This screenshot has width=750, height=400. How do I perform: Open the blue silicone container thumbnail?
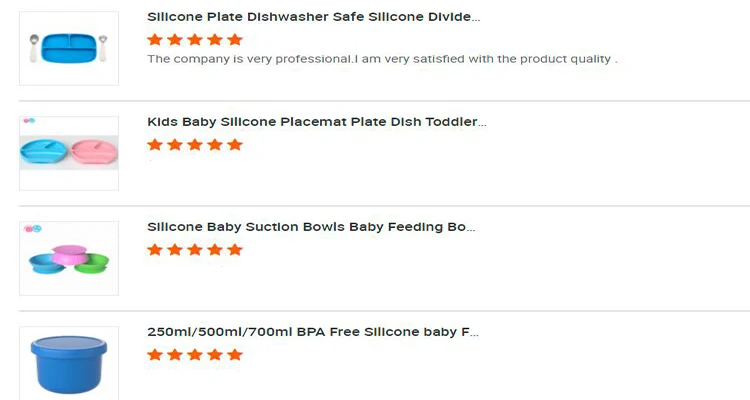(x=69, y=363)
